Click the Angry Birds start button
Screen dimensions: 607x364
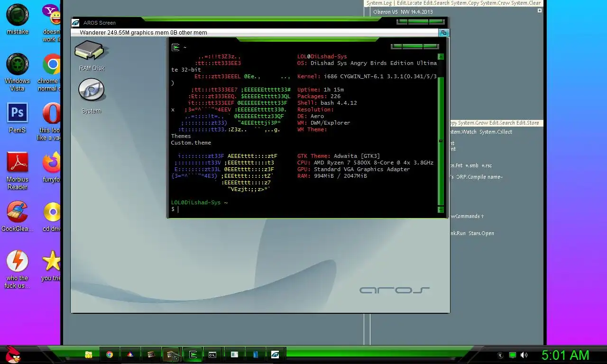click(12, 354)
